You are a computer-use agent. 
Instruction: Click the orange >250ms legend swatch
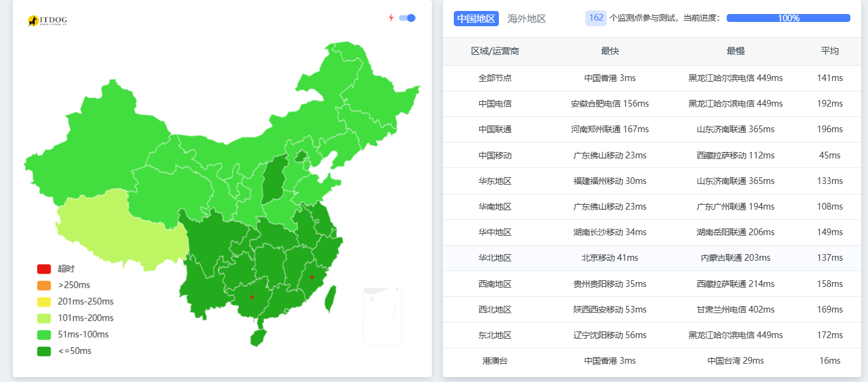[x=44, y=285]
